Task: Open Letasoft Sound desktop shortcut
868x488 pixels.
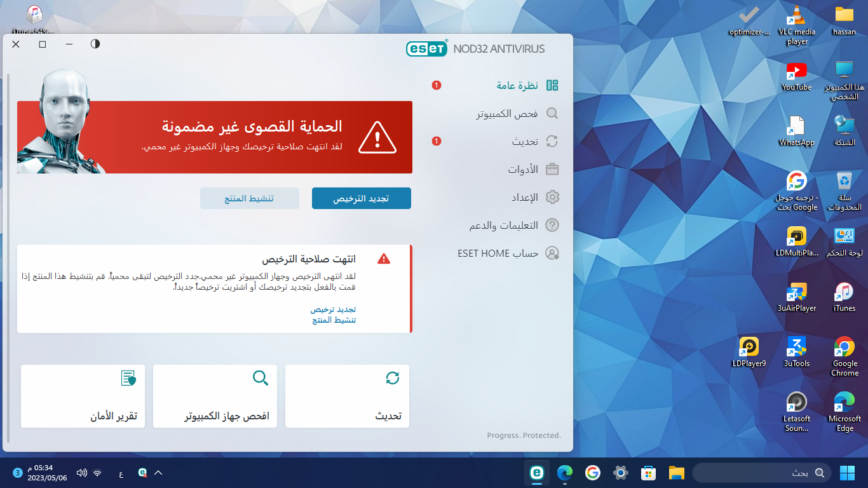Action: coord(797,411)
